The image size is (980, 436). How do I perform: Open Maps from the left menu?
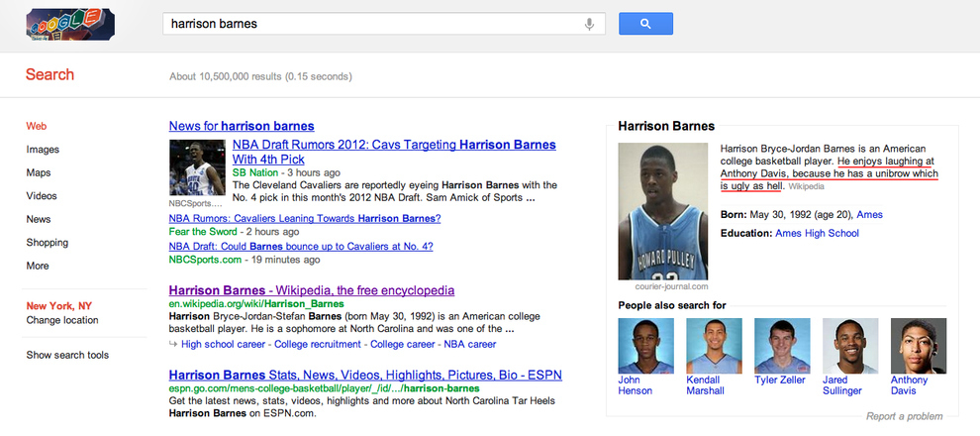39,172
